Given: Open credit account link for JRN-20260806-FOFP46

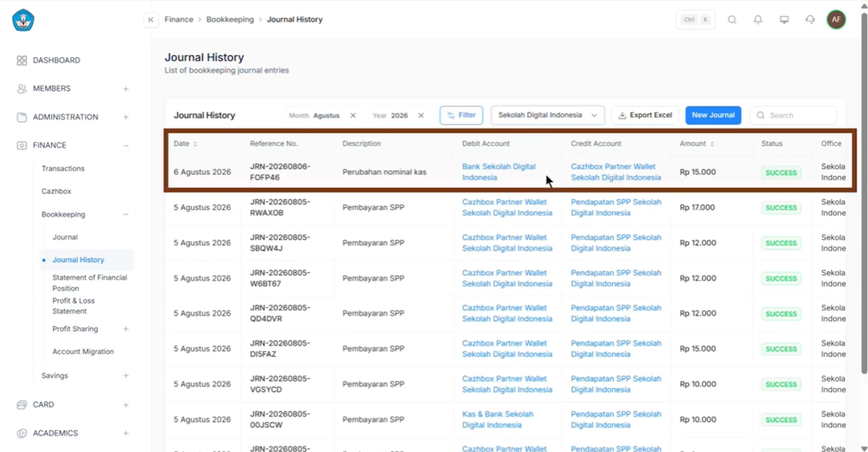Looking at the screenshot, I should click(x=616, y=172).
